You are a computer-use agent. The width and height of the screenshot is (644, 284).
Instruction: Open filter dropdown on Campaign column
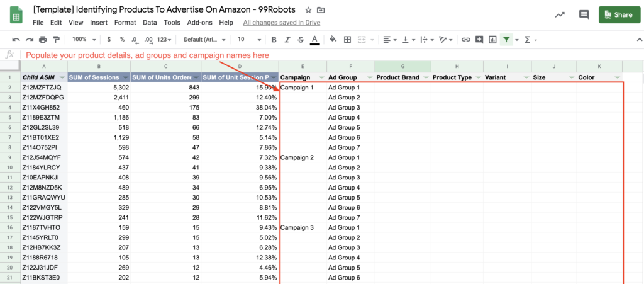coord(321,77)
